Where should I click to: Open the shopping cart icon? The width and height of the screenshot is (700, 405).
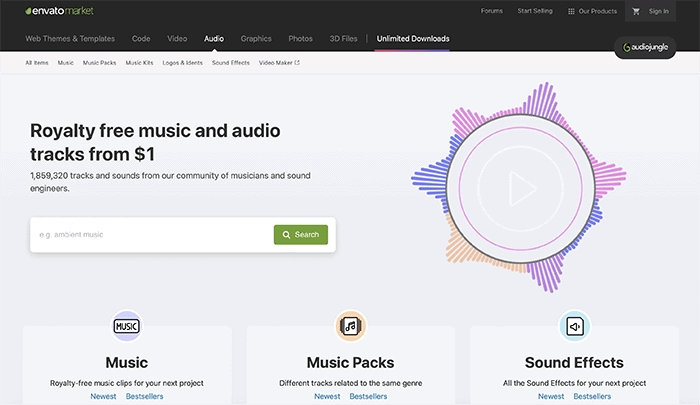coord(635,11)
